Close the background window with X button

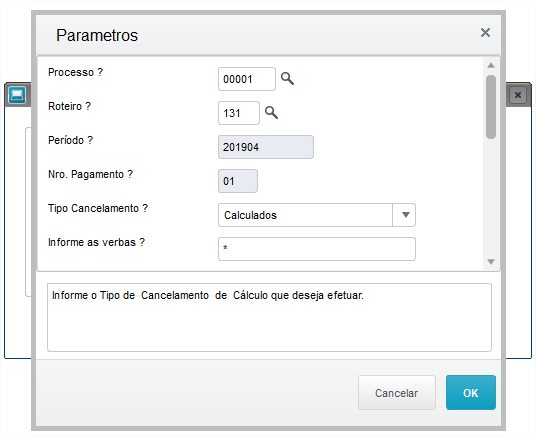pos(518,95)
